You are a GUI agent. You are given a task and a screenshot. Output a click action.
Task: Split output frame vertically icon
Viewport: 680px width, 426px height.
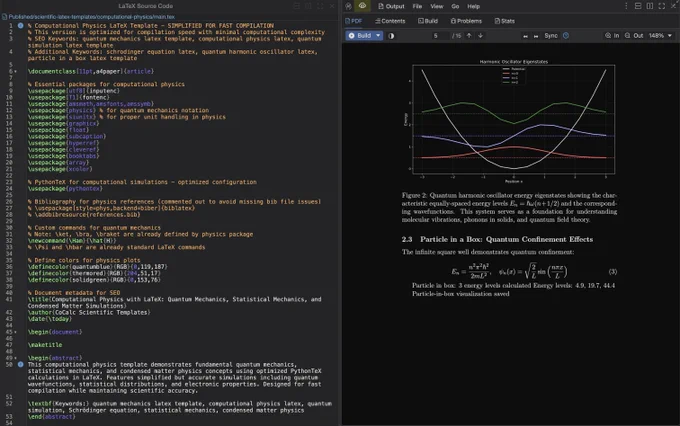[650, 6]
